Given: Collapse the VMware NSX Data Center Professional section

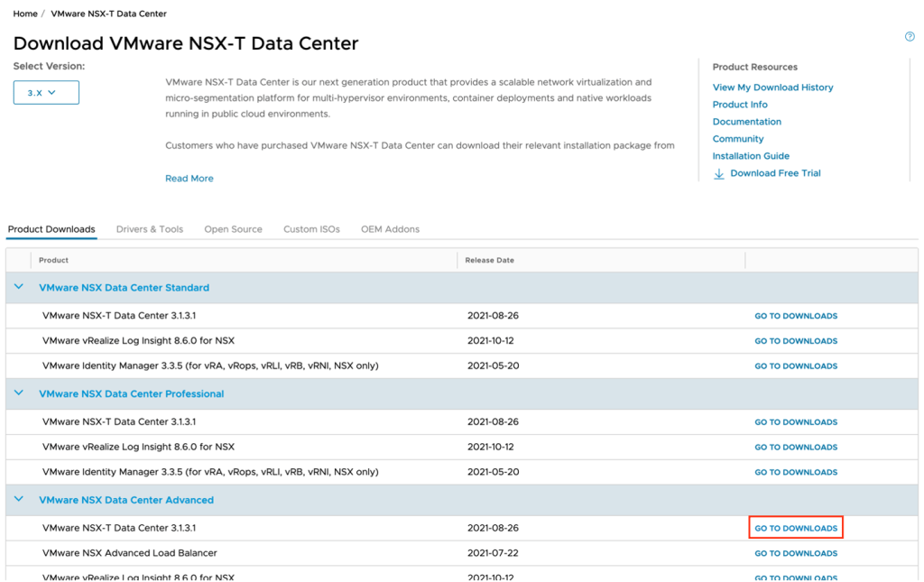Looking at the screenshot, I should (x=18, y=393).
